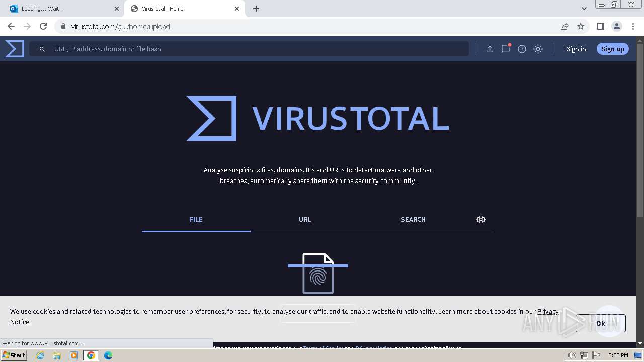Open the help question mark icon

point(522,49)
